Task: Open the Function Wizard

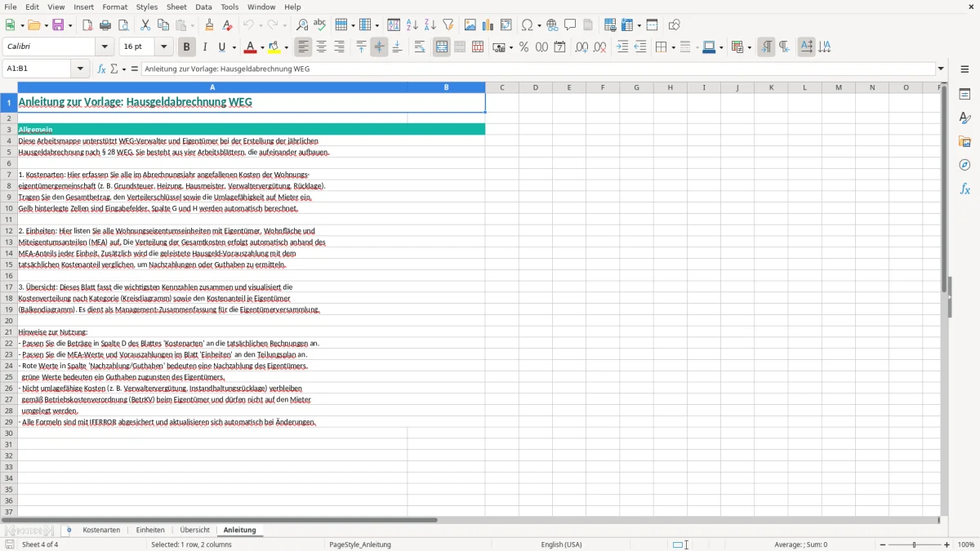Action: coord(102,69)
